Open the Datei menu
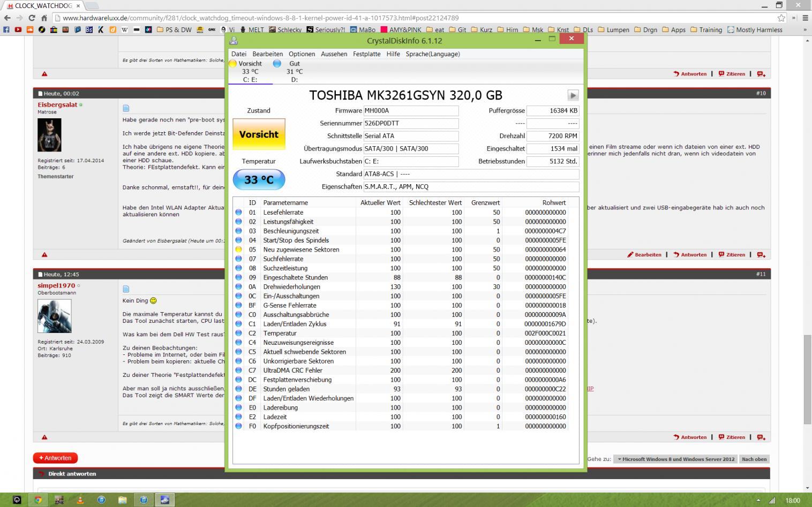 tap(239, 54)
